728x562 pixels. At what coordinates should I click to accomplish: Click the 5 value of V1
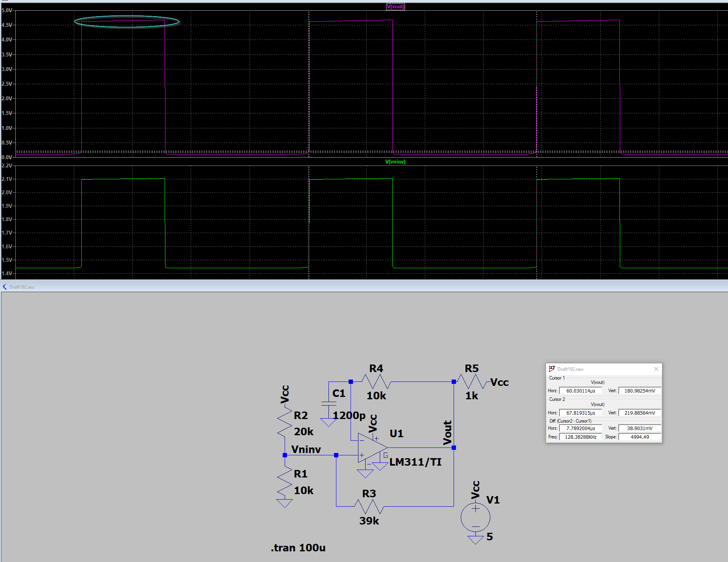[x=490, y=537]
